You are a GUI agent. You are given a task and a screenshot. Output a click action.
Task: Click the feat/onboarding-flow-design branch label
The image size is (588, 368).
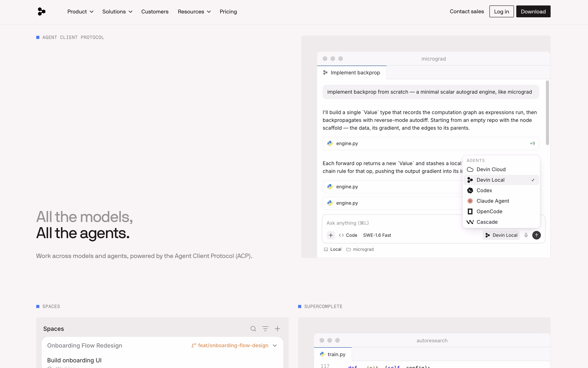pos(233,345)
